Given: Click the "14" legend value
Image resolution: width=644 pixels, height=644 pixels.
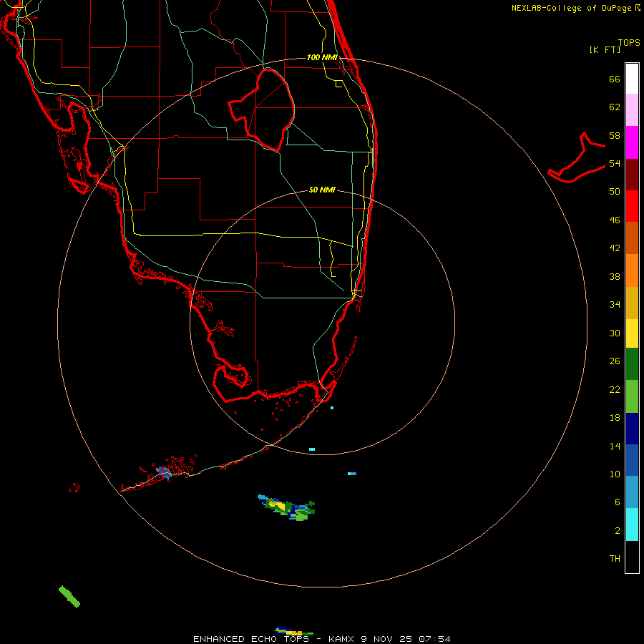Looking at the screenshot, I should [x=615, y=446].
